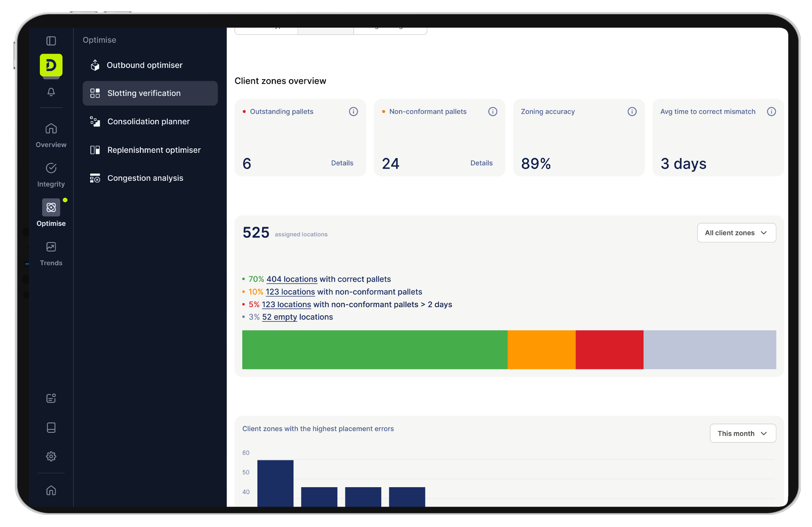This screenshot has width=812, height=527.
Task: Click Avg time to correct mismatch info icon
Action: [771, 111]
